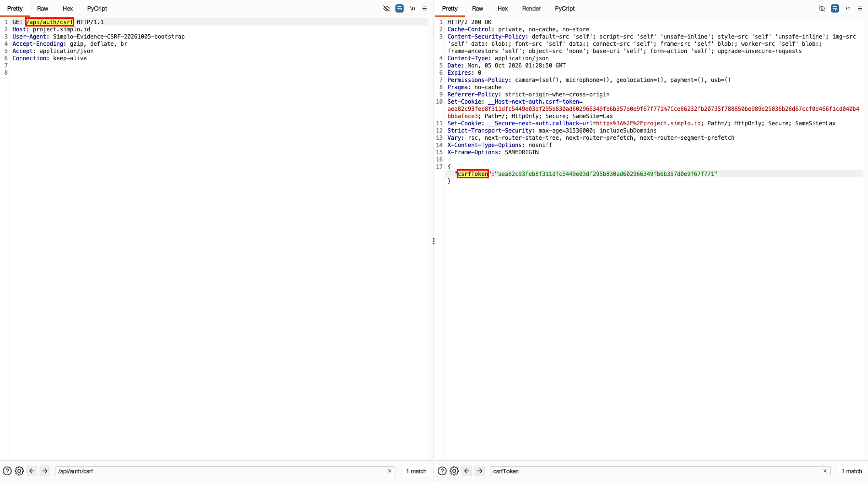Click Host header value project.simplo.id
This screenshot has width=868, height=482.
pyautogui.click(x=61, y=29)
